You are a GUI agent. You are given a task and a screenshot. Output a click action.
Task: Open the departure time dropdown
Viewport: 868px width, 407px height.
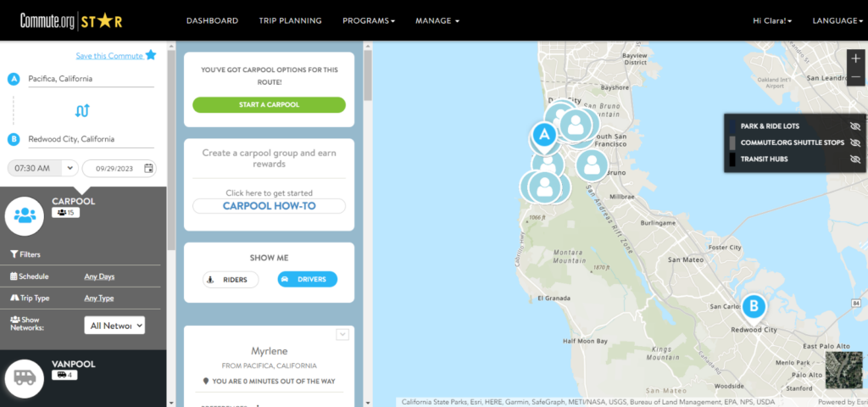point(43,168)
